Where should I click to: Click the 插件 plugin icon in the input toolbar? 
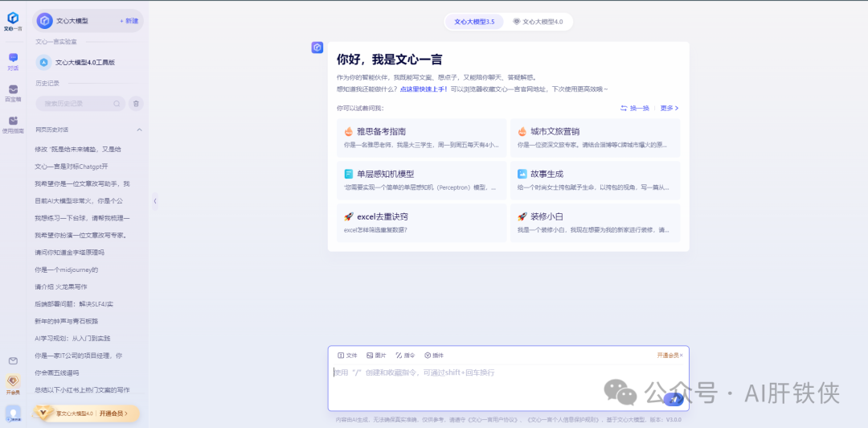click(x=428, y=356)
